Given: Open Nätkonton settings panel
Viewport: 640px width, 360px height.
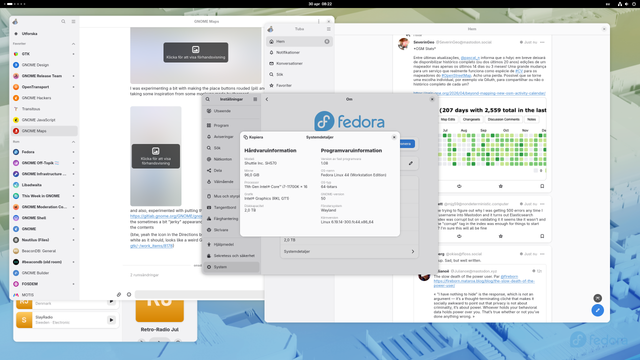Looking at the screenshot, I should coord(231,159).
